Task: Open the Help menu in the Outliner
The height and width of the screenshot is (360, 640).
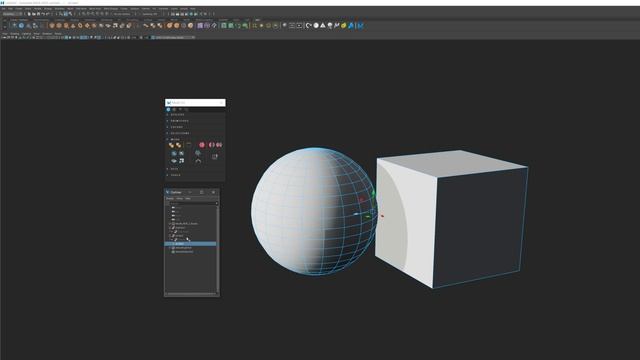Action: pos(188,199)
